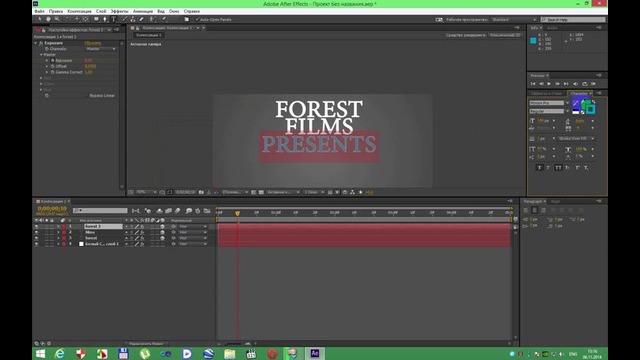This screenshot has height=360, width=640.
Task: Open Stroke Over Fill dropdown
Action: tap(576, 139)
